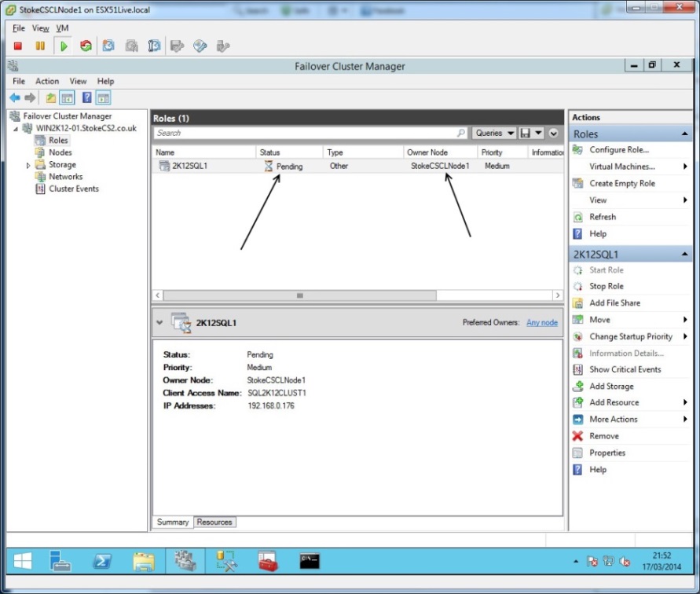Pause the virtual machine
This screenshot has width=700, height=594.
pyautogui.click(x=40, y=46)
